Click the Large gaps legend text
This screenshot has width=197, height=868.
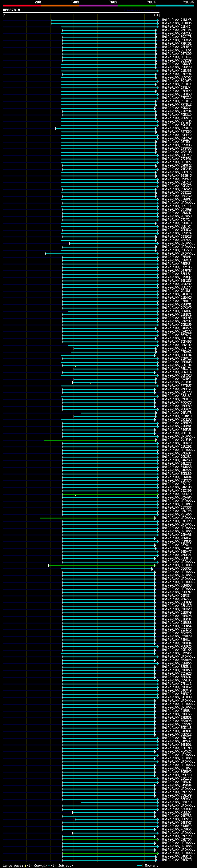click(x=38, y=866)
